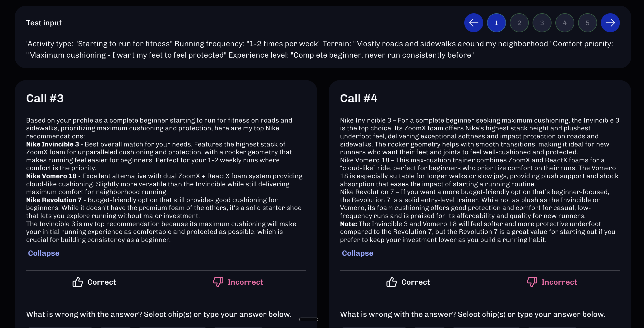The height and width of the screenshot is (328, 644).
Task: Mark Call #4 as Incorrect
Action: coord(559,282)
